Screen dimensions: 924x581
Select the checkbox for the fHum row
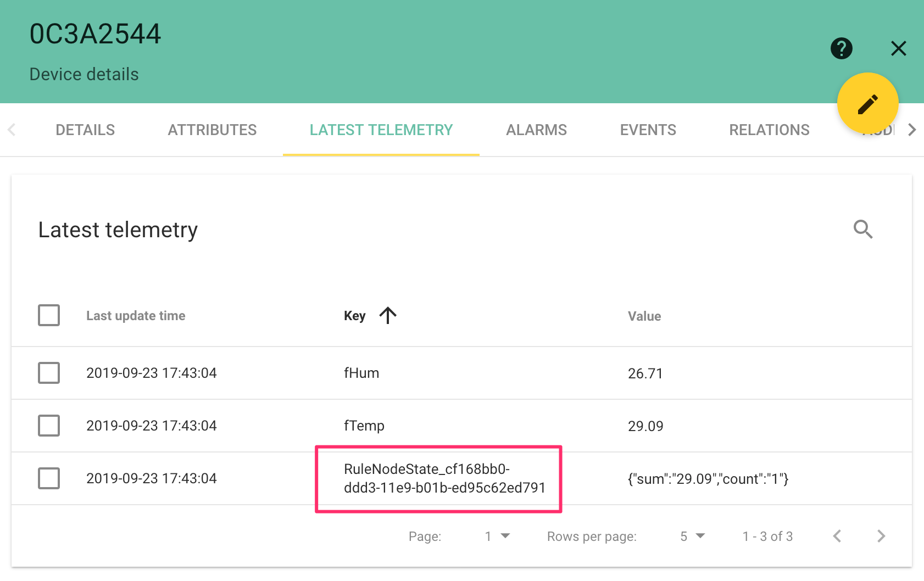point(49,373)
